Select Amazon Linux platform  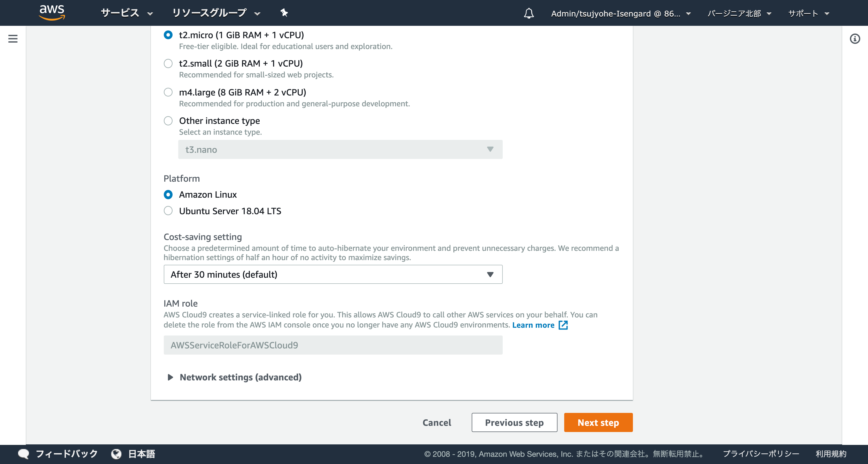click(168, 195)
